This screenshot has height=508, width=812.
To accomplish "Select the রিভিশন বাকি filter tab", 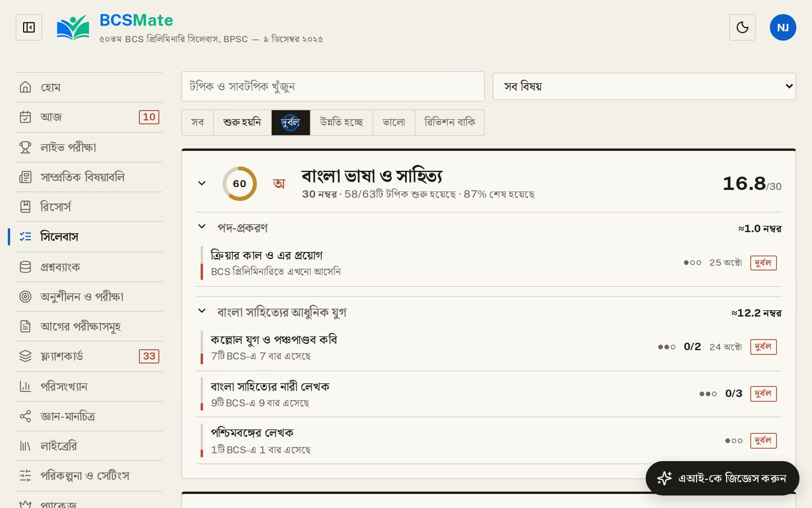I will point(450,123).
